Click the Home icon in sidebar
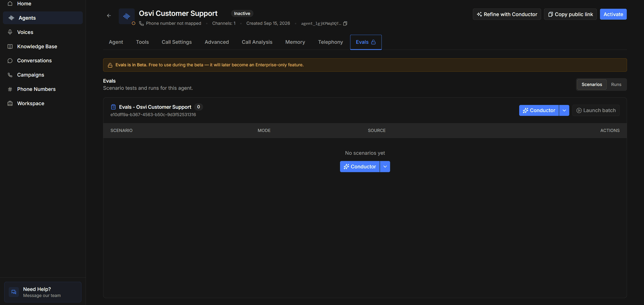Viewport: 644px width, 305px height. (x=10, y=4)
